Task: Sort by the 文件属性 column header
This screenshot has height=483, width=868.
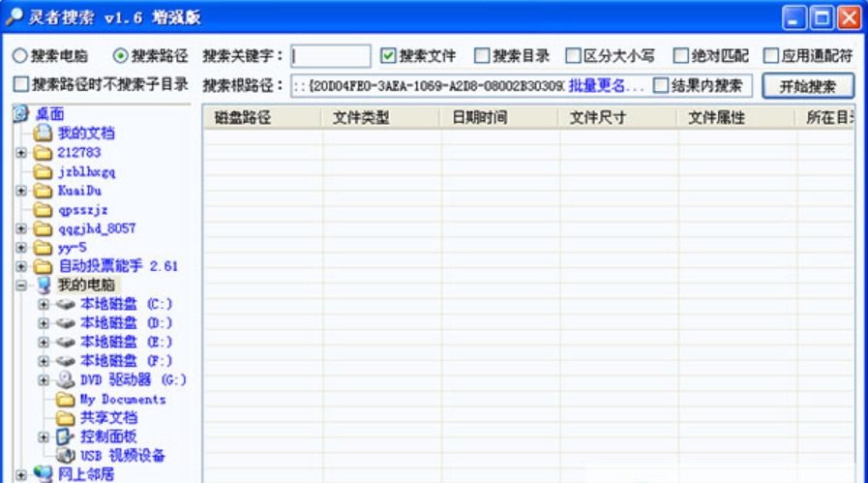Action: pos(736,117)
